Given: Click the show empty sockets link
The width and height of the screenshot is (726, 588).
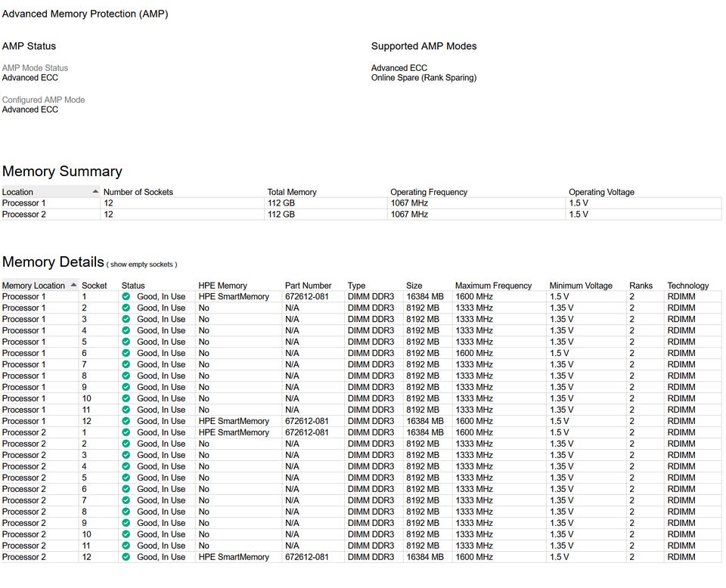Looking at the screenshot, I should click(x=141, y=265).
